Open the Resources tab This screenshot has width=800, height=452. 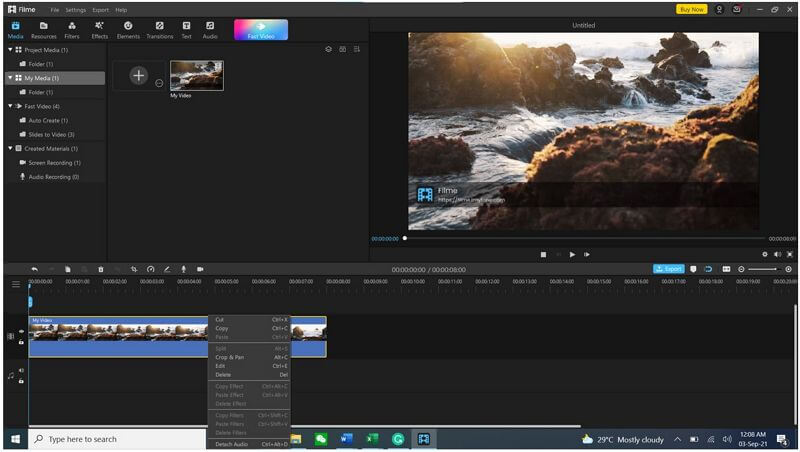coord(44,30)
